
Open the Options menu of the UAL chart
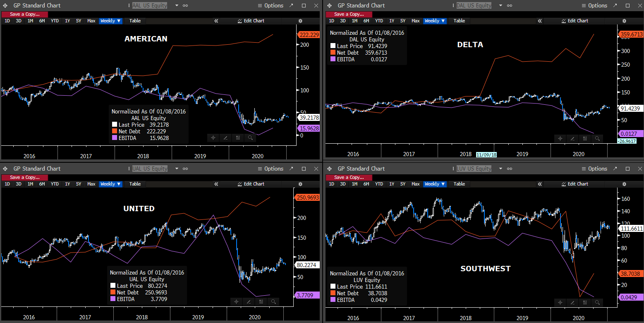pos(271,169)
